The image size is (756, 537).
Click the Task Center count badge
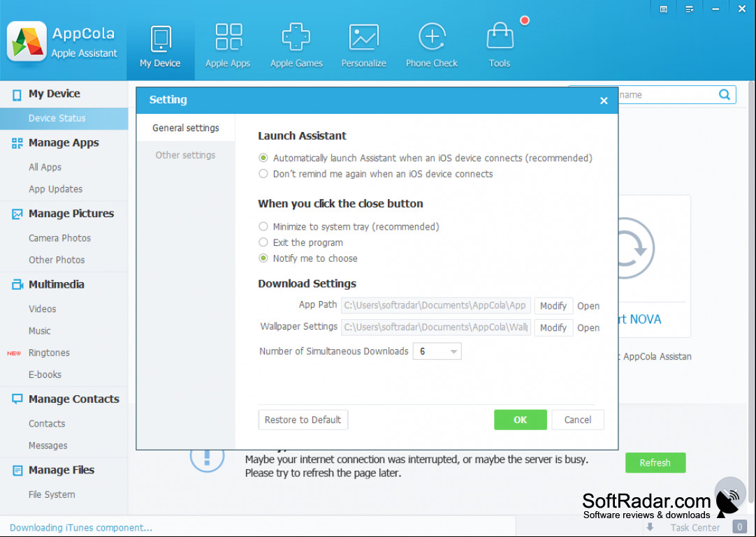[x=739, y=527]
